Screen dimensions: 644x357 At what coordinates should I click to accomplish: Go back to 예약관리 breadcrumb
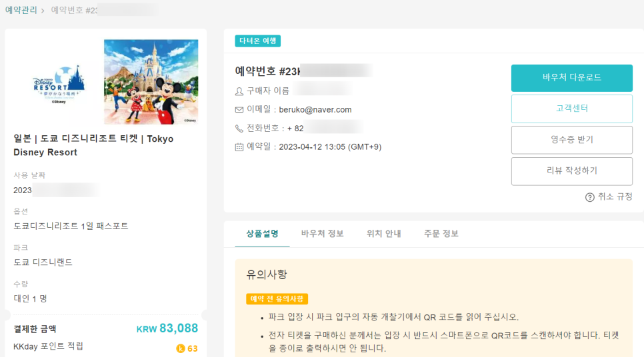click(21, 10)
